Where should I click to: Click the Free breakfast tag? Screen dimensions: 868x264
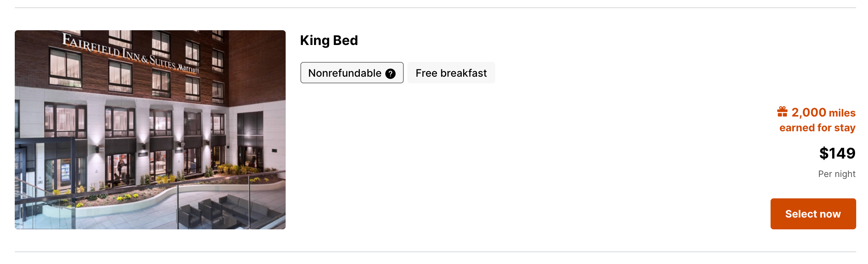[x=451, y=73]
